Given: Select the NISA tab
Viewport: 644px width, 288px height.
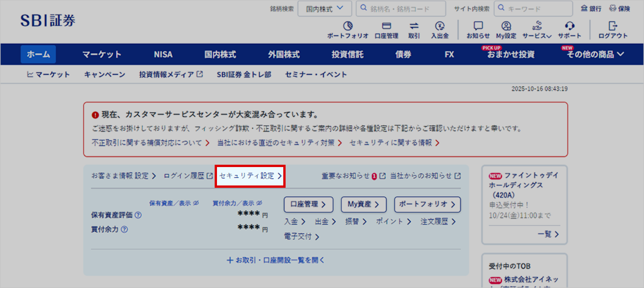Looking at the screenshot, I should tap(163, 55).
